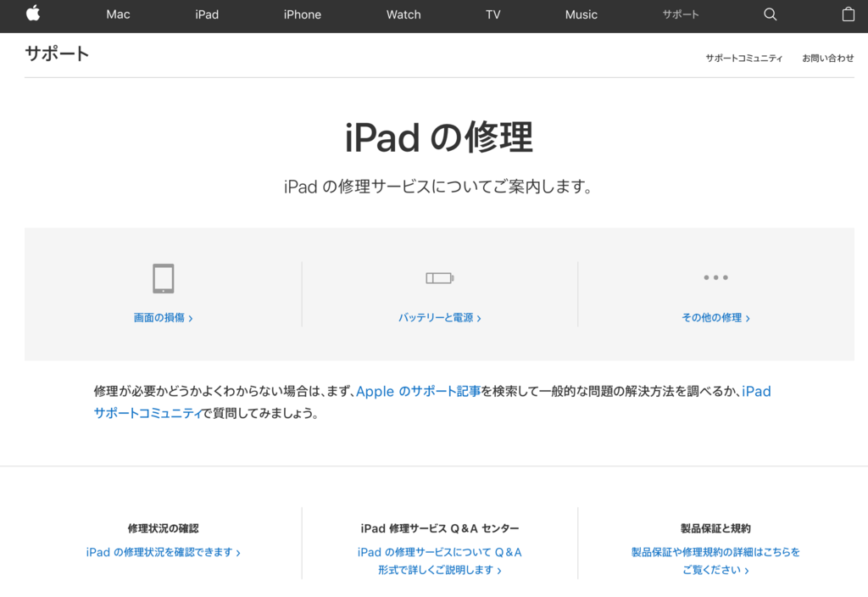
Task: Open the Music navigation item
Action: [x=581, y=15]
